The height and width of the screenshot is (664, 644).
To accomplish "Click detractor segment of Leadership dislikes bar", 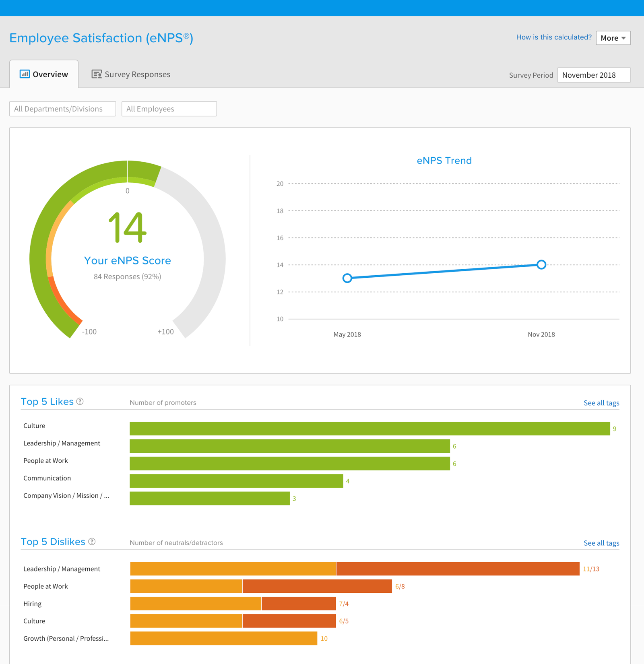I will (x=458, y=569).
